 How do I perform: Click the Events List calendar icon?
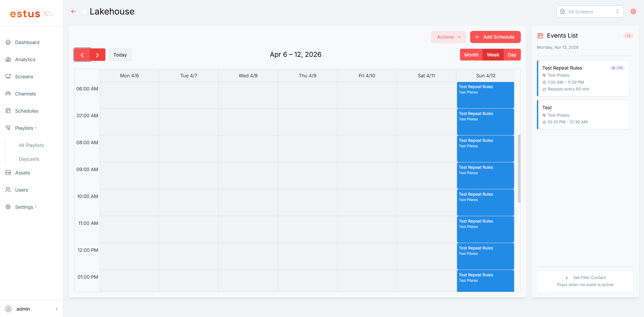click(540, 36)
